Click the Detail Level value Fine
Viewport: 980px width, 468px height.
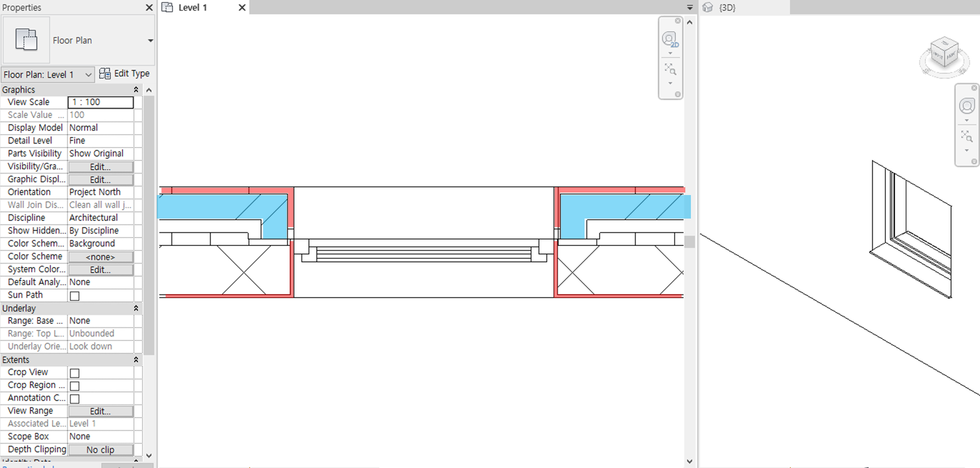(x=100, y=141)
